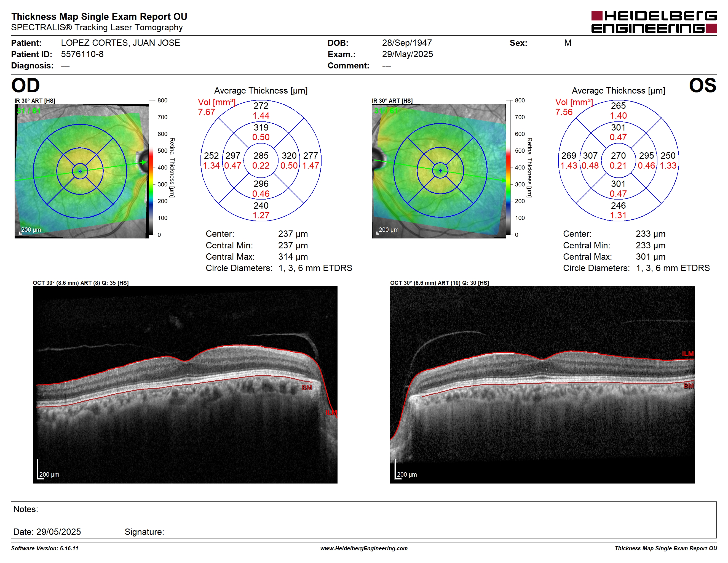Image resolution: width=728 pixels, height=563 pixels.
Task: Click the OS retina thickness color scale bar
Action: click(508, 168)
